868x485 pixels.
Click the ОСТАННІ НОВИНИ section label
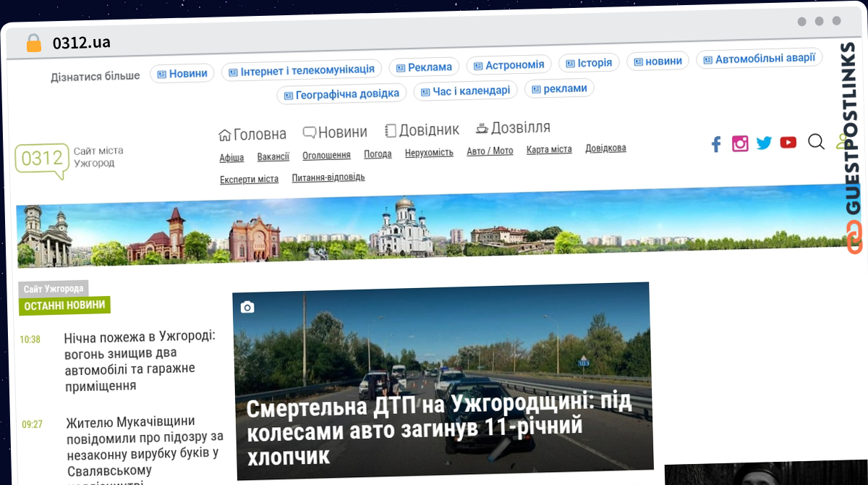click(x=64, y=305)
